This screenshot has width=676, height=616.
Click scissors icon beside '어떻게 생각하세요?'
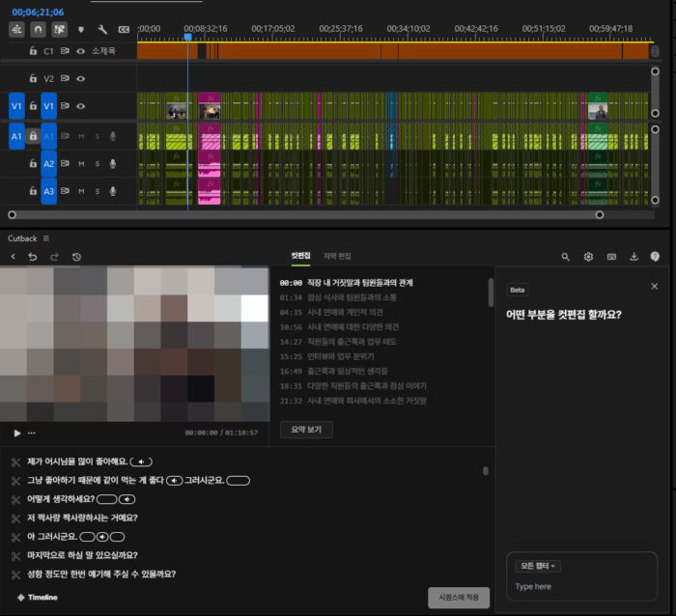pos(16,499)
